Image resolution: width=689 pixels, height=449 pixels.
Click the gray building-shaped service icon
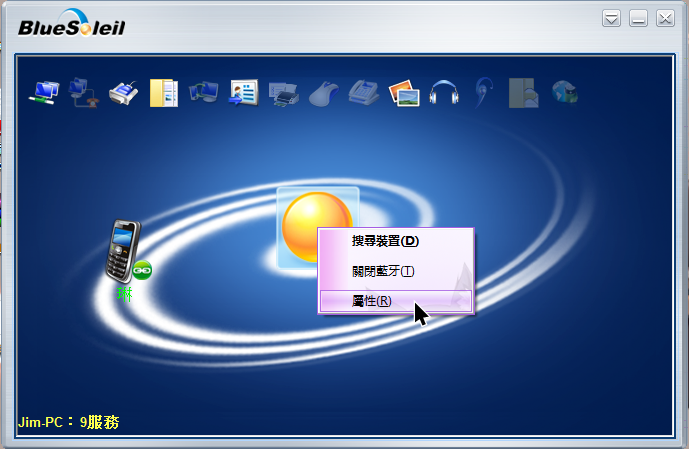click(x=523, y=93)
